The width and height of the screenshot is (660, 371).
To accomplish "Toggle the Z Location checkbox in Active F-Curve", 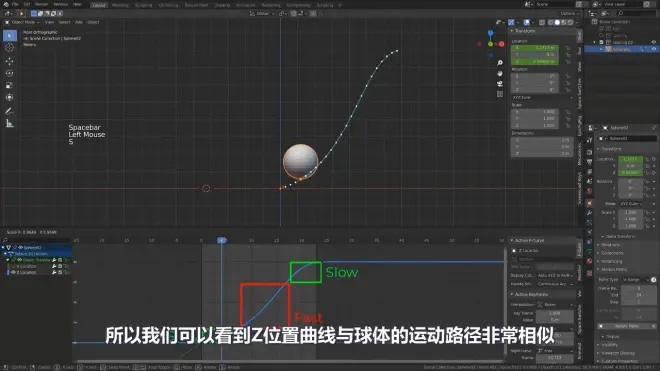I will (x=514, y=251).
